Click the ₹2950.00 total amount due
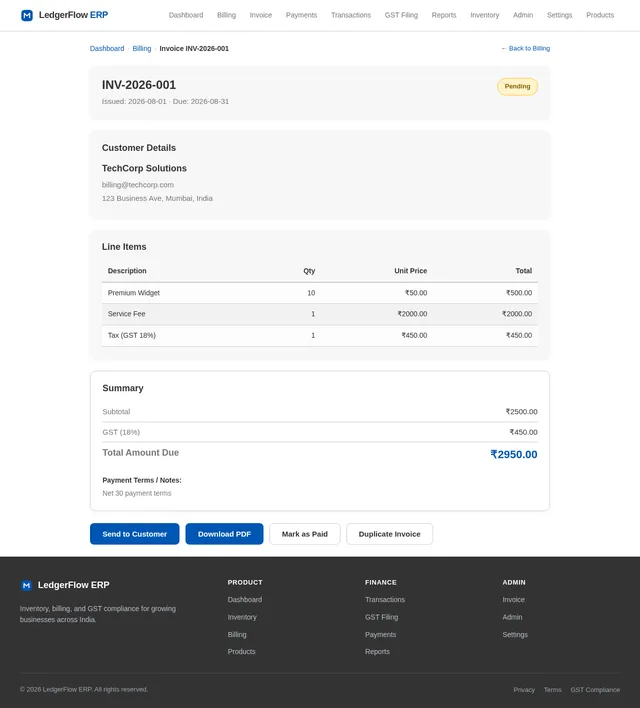640x708 pixels. click(514, 455)
